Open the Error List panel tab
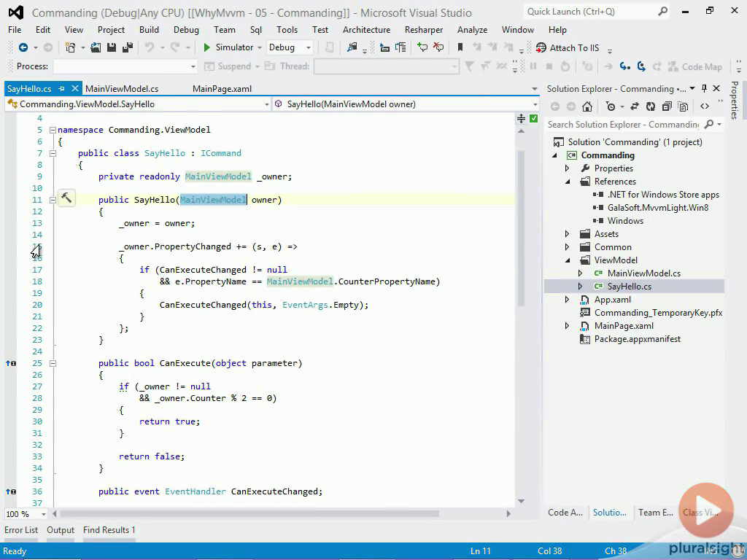Image resolution: width=747 pixels, height=560 pixels. pos(21,530)
